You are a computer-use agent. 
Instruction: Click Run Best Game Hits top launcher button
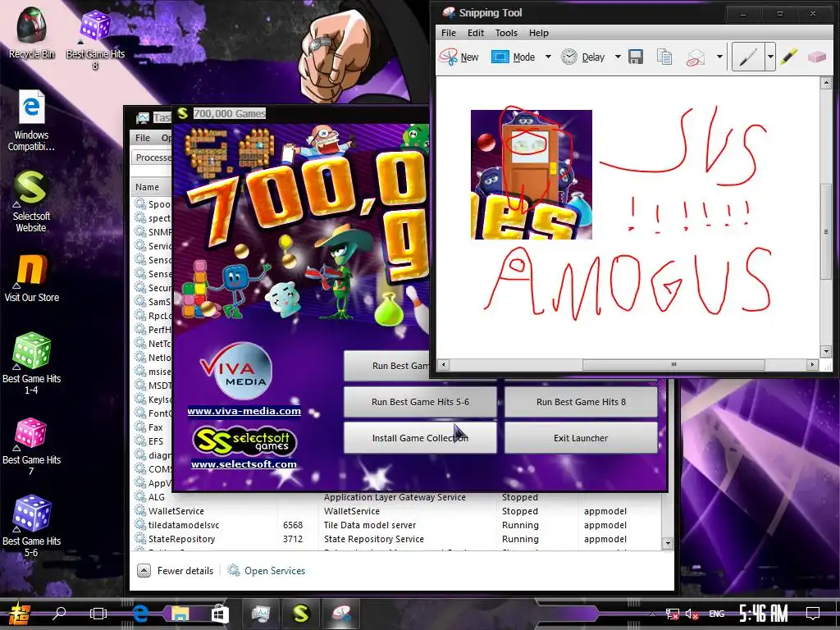[x=387, y=366]
